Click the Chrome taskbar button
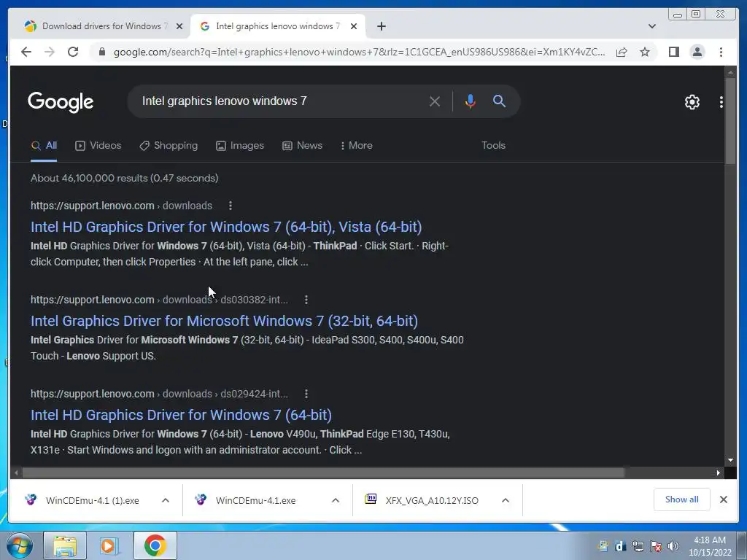The width and height of the screenshot is (747, 560). [155, 545]
